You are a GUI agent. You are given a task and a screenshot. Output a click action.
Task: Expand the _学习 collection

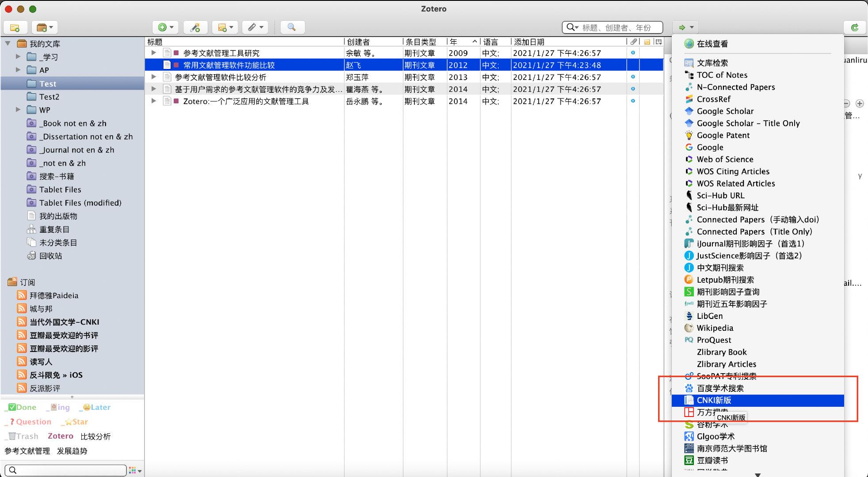(x=18, y=57)
